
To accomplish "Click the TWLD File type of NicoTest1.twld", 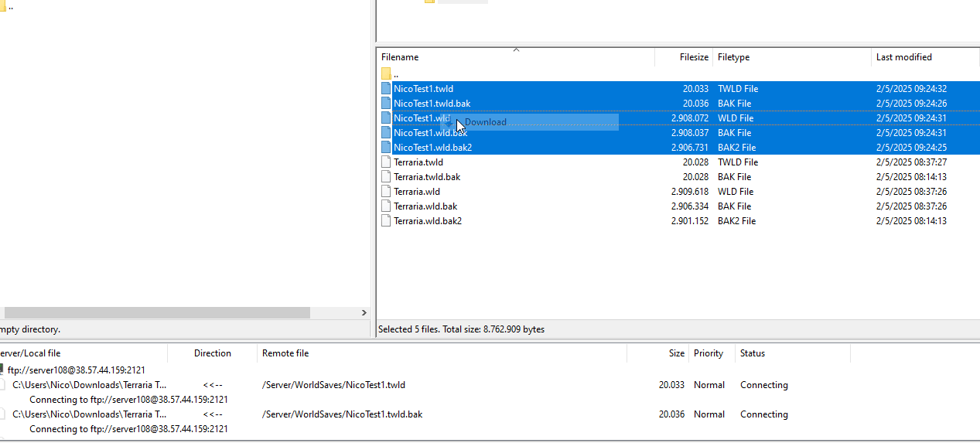I will [x=738, y=89].
